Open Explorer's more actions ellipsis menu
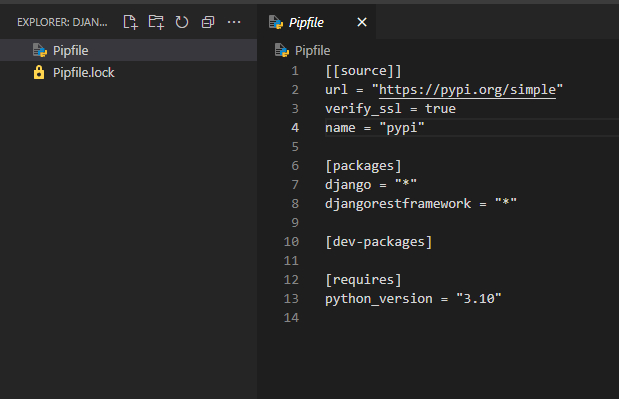The image size is (619, 399). 234,22
